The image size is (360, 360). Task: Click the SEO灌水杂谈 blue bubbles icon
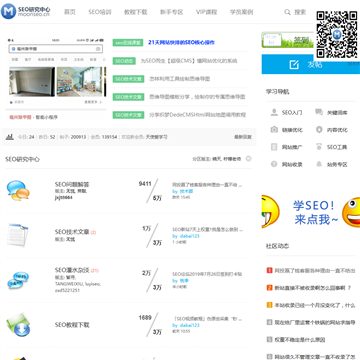click(x=18, y=280)
